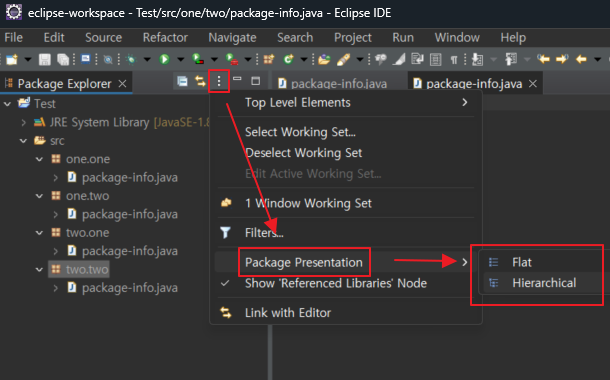Close the active package-info.java editor tab

point(533,84)
